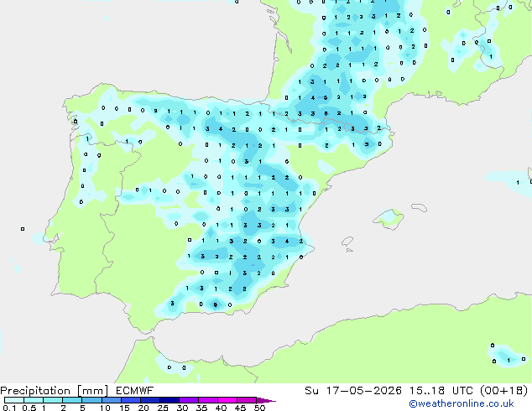This screenshot has height=411, width=532.
Task: Click the legend tick label '50'
Action: (x=259, y=408)
